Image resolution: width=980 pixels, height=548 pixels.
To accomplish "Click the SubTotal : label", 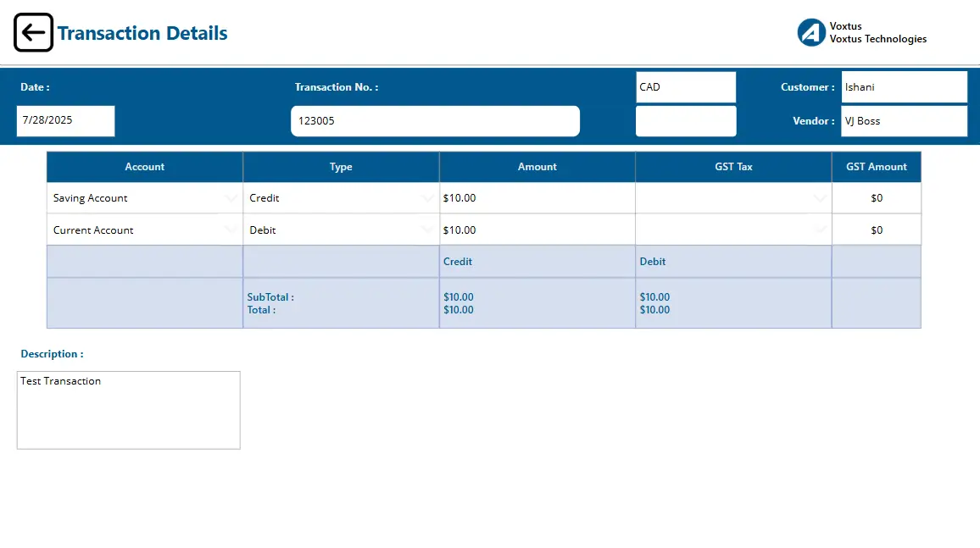I will coord(270,297).
